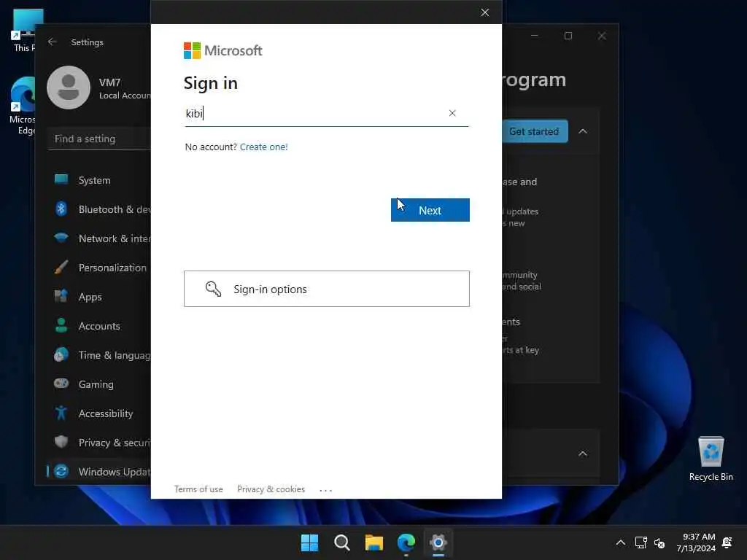Select the Microsoft Edge desktop shortcut

pos(23,106)
